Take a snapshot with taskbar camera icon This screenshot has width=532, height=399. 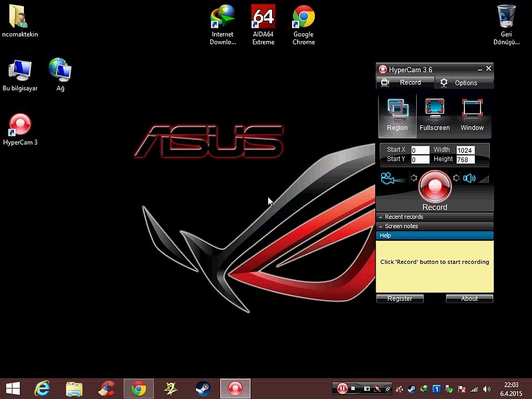click(x=367, y=388)
